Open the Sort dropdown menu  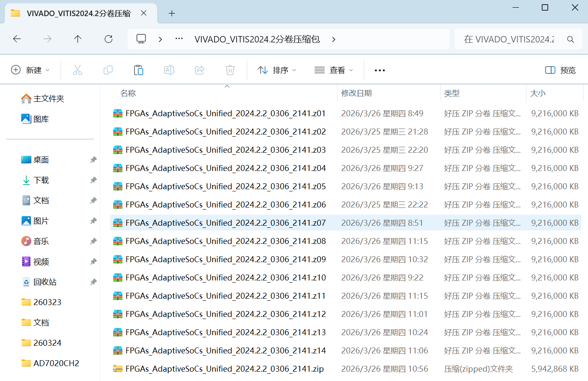point(277,70)
